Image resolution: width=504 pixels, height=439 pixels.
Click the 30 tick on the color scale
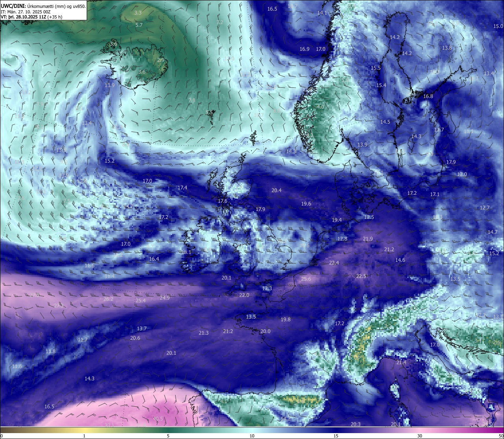click(420, 436)
